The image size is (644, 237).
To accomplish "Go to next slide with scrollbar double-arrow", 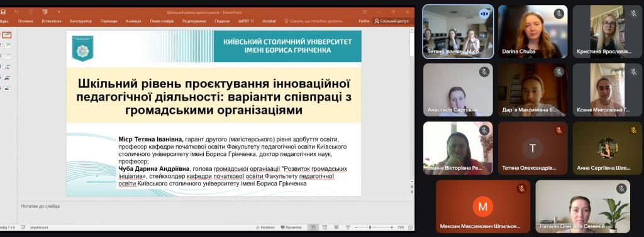I will (x=412, y=192).
